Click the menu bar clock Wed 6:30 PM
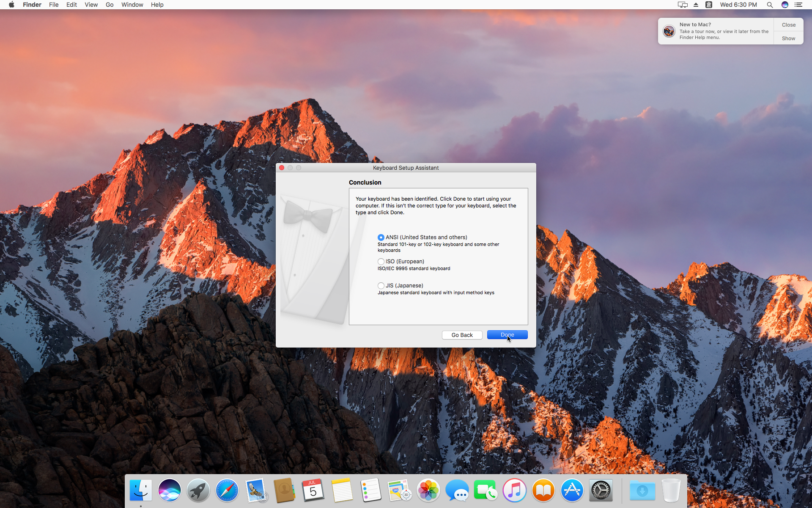812x508 pixels. (x=738, y=5)
